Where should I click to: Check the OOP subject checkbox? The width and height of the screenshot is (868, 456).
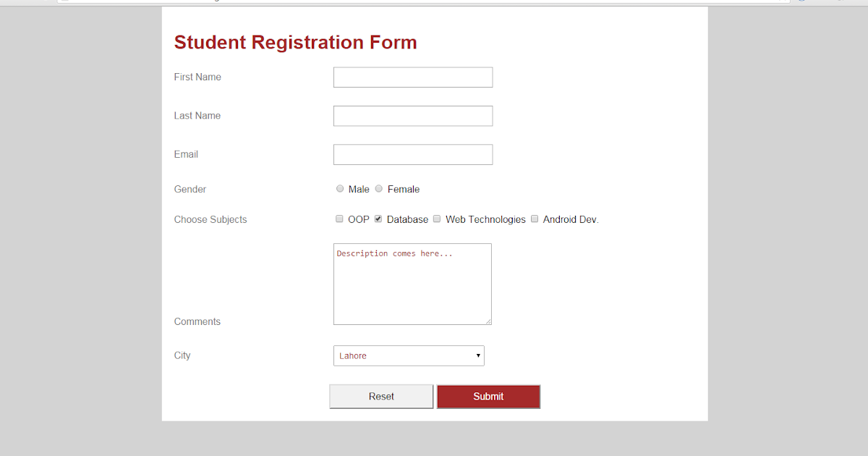[339, 219]
